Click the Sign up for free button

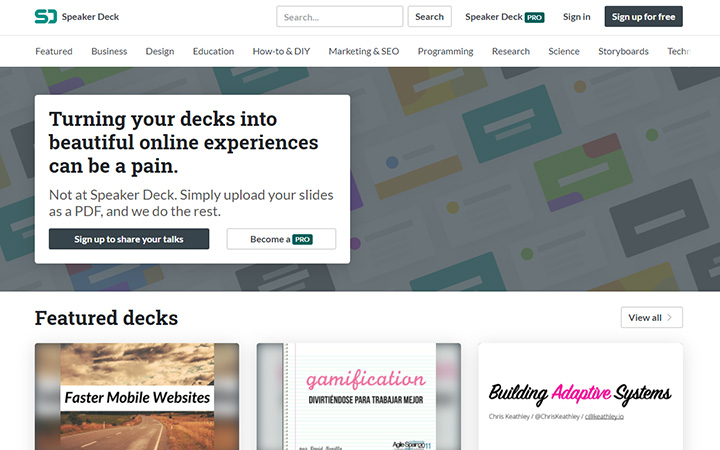tap(643, 17)
